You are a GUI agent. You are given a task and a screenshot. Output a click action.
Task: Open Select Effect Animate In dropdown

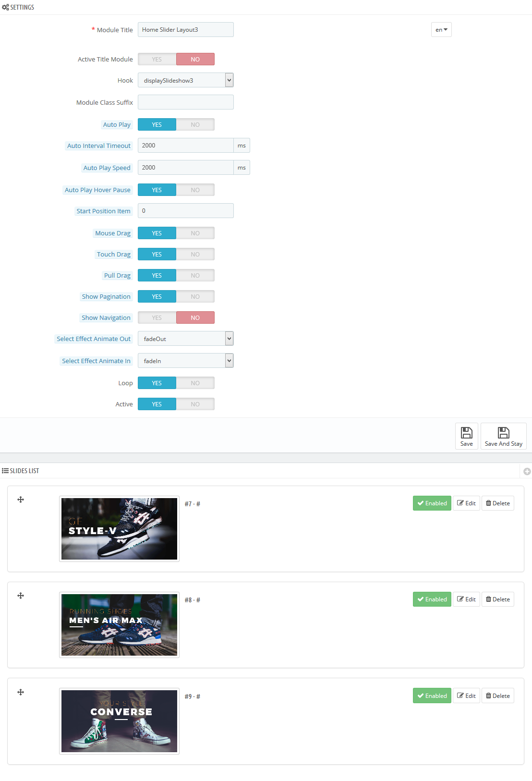pyautogui.click(x=186, y=361)
